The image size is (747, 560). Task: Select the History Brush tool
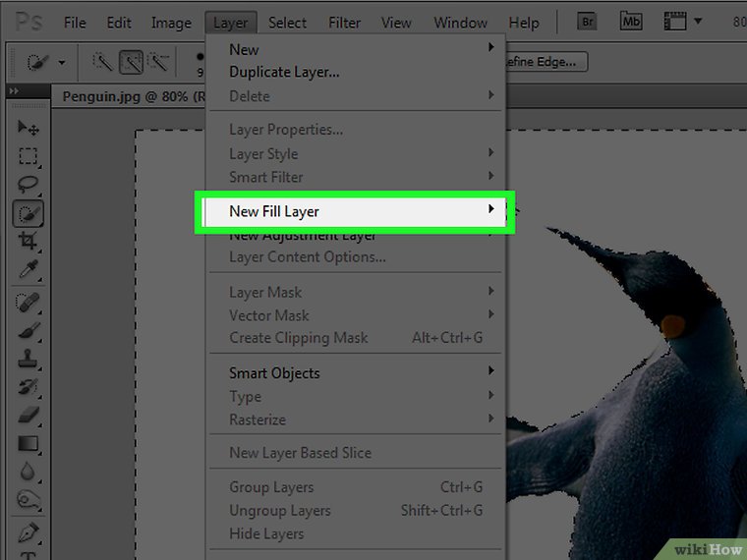pyautogui.click(x=29, y=387)
